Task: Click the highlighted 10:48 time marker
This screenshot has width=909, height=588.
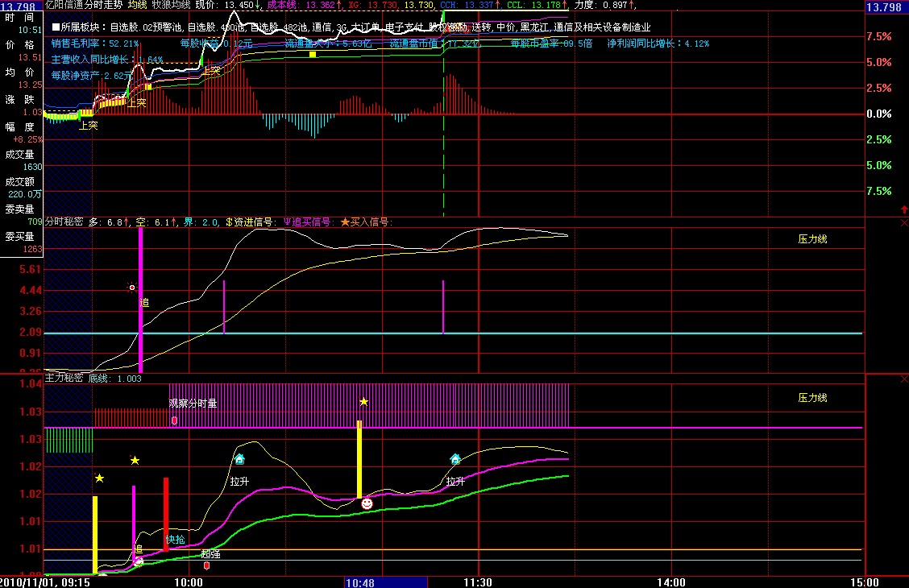Action: [x=360, y=582]
